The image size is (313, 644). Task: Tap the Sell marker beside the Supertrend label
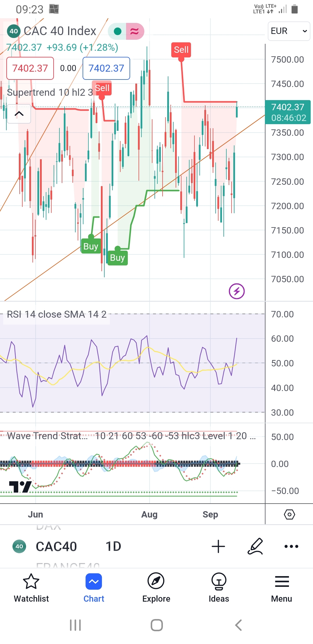tap(102, 88)
